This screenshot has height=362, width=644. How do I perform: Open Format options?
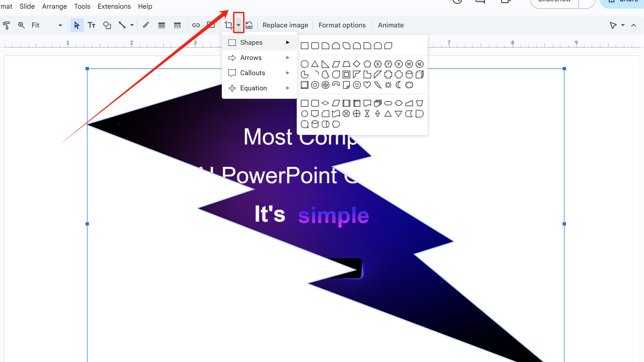(x=342, y=25)
